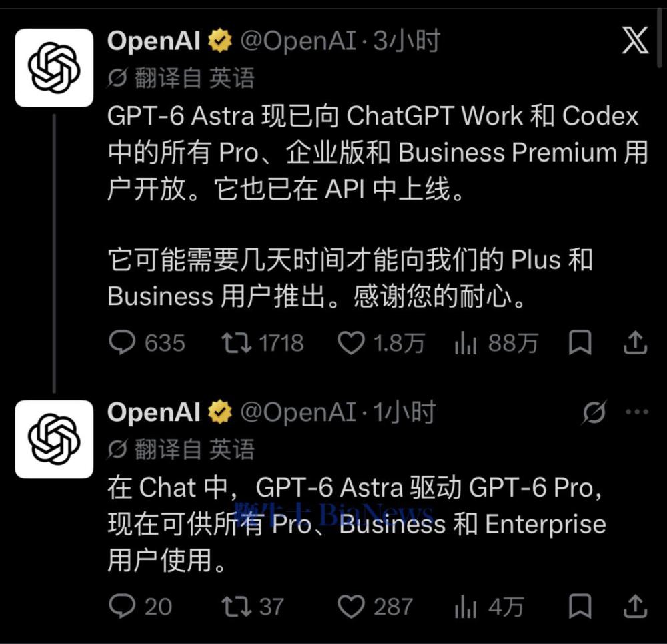Bookmark the first OpenAI post

580,342
